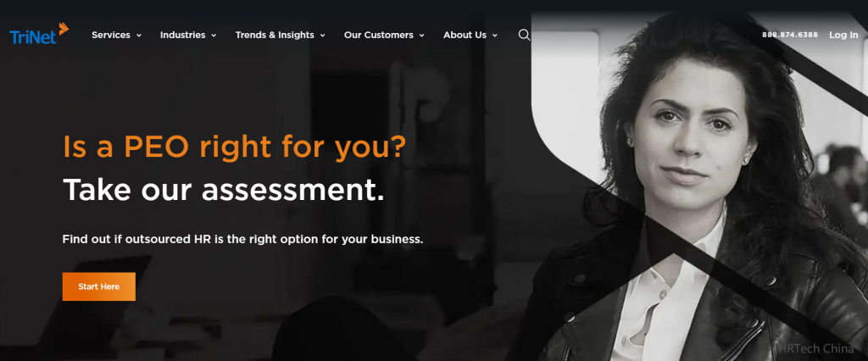Viewport: 868px width, 361px height.
Task: Click the 'Is a PEO right for you?' heading
Action: pos(235,147)
